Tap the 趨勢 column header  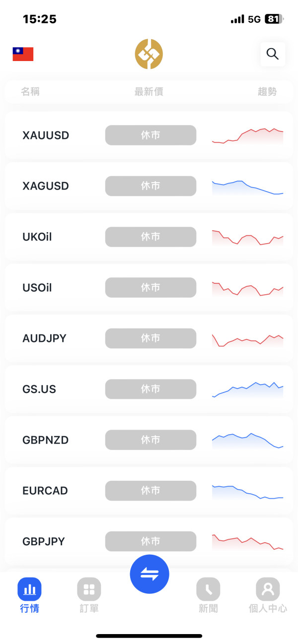[x=267, y=92]
